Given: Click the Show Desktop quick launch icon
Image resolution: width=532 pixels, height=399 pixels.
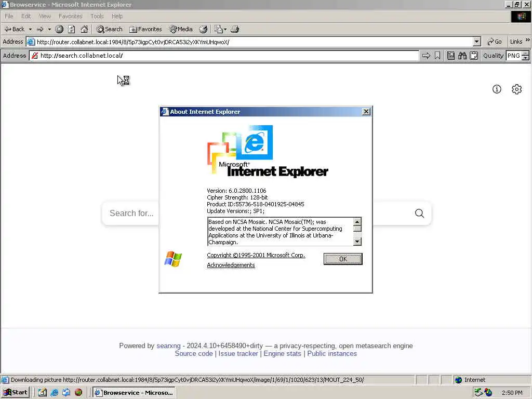Looking at the screenshot, I should tap(42, 392).
